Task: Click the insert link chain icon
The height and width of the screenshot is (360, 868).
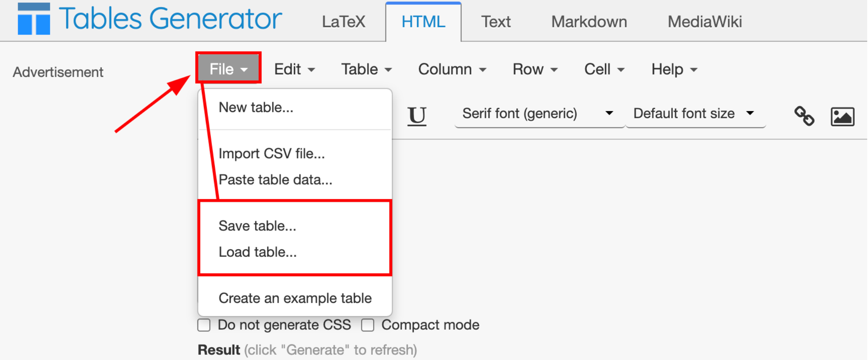Action: click(x=804, y=116)
